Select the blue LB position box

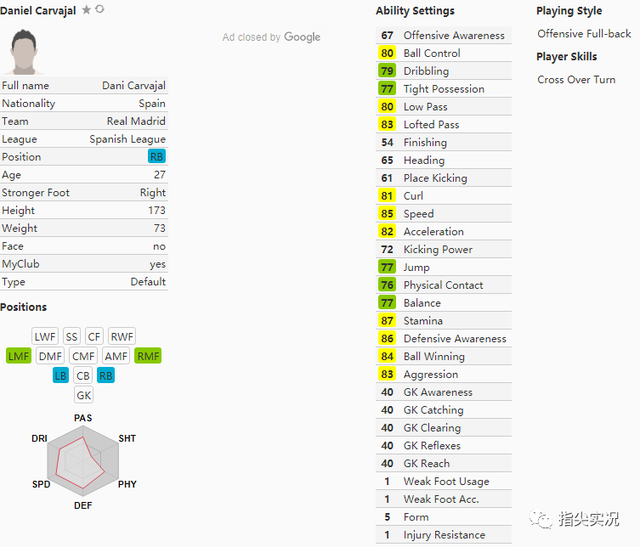coord(61,376)
